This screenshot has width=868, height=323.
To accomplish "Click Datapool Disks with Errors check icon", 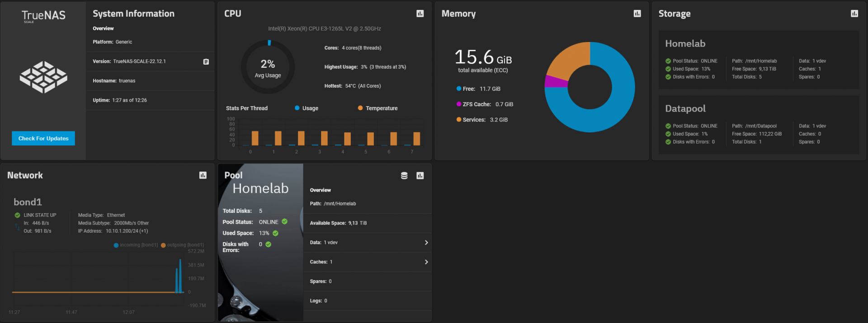I will (x=668, y=142).
